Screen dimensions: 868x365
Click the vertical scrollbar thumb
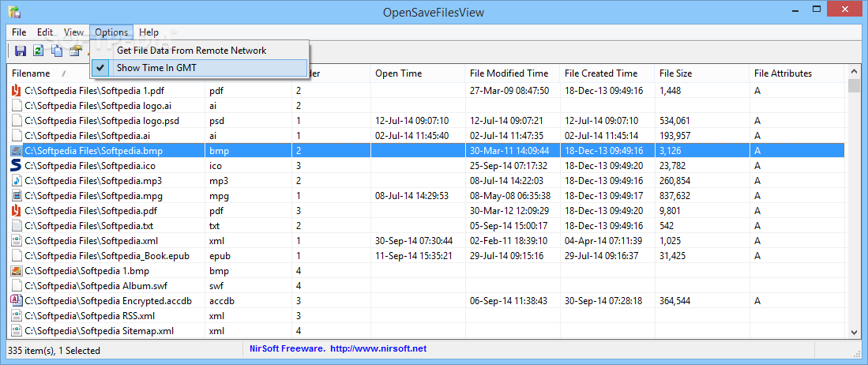click(854, 86)
